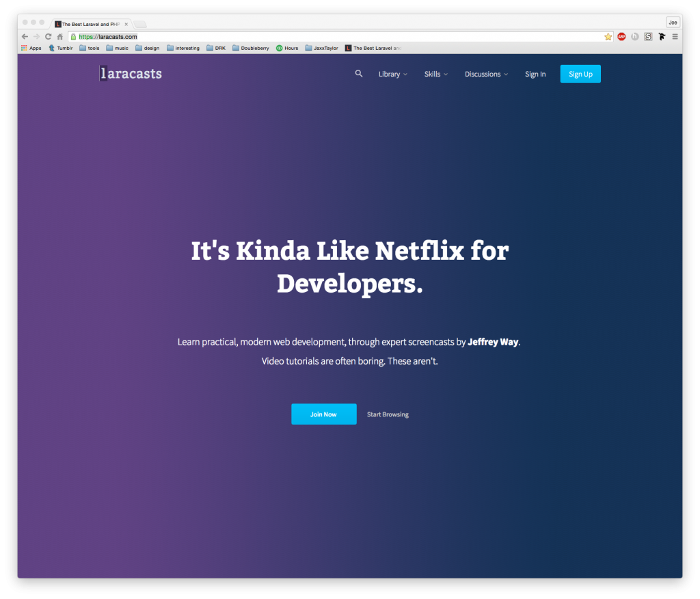Click the Sign In link
Viewport: 700px width, 599px height.
535,74
